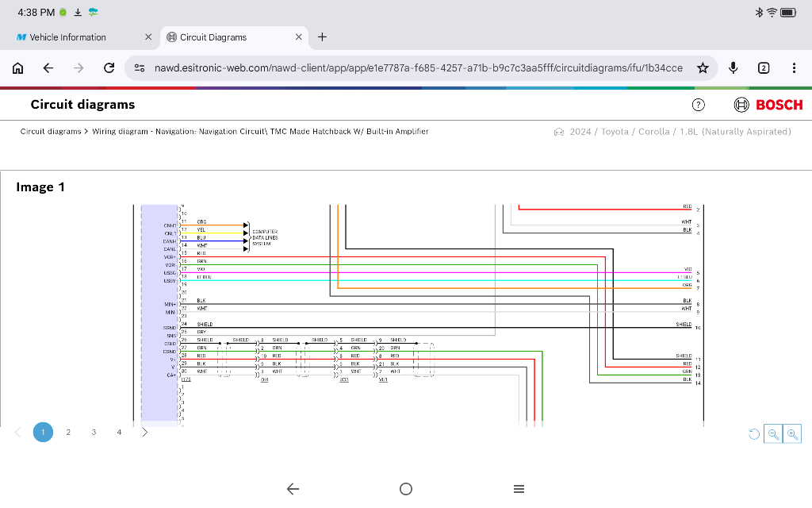Click the 4:38 PM clock
This screenshot has width=812, height=508.
(x=36, y=13)
